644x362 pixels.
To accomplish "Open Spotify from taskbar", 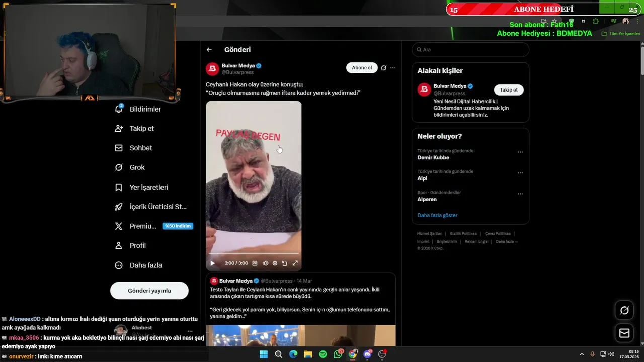I will pyautogui.click(x=323, y=354).
